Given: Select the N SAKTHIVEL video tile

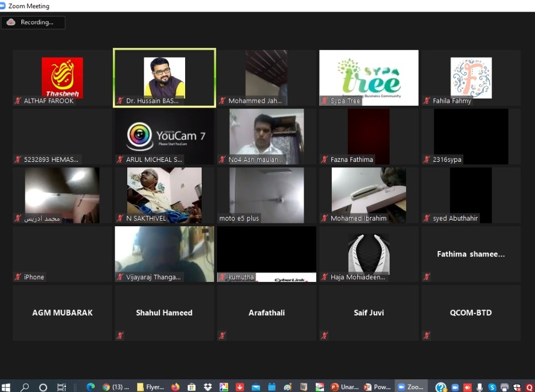Looking at the screenshot, I should pos(164,195).
